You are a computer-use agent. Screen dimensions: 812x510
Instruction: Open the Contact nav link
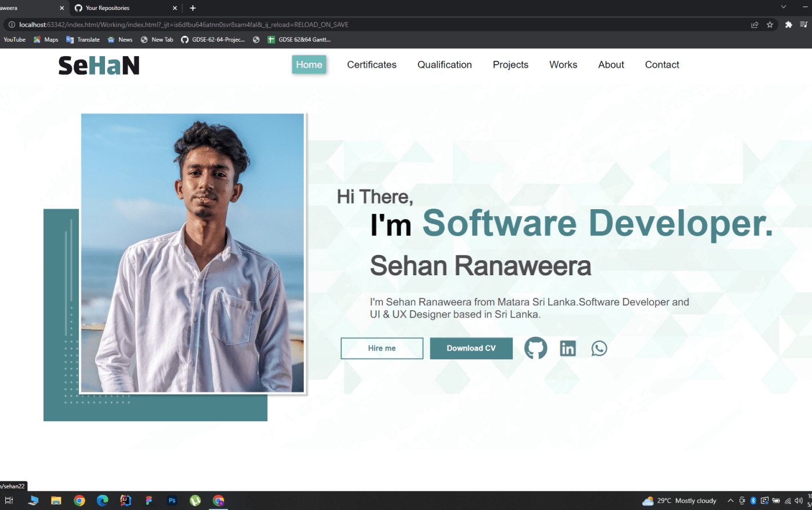[662, 65]
